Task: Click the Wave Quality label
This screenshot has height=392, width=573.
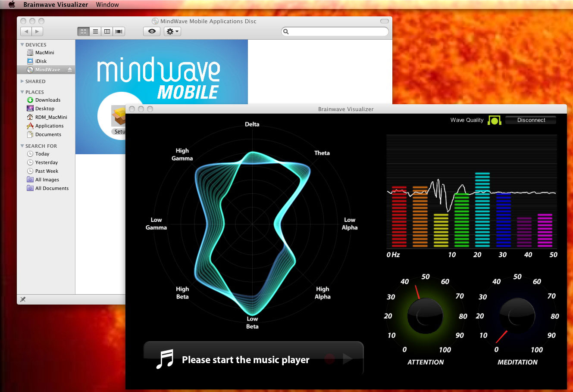Action: tap(467, 120)
